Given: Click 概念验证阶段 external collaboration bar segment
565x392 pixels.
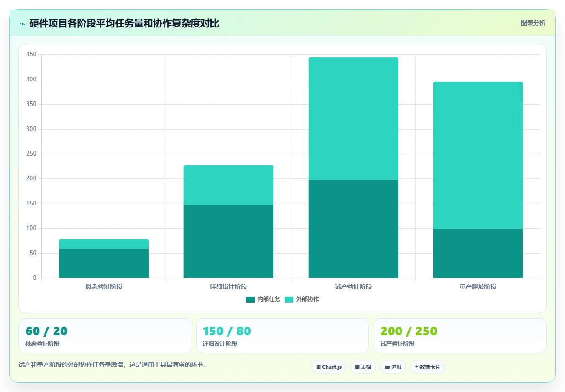Looking at the screenshot, I should [x=104, y=244].
